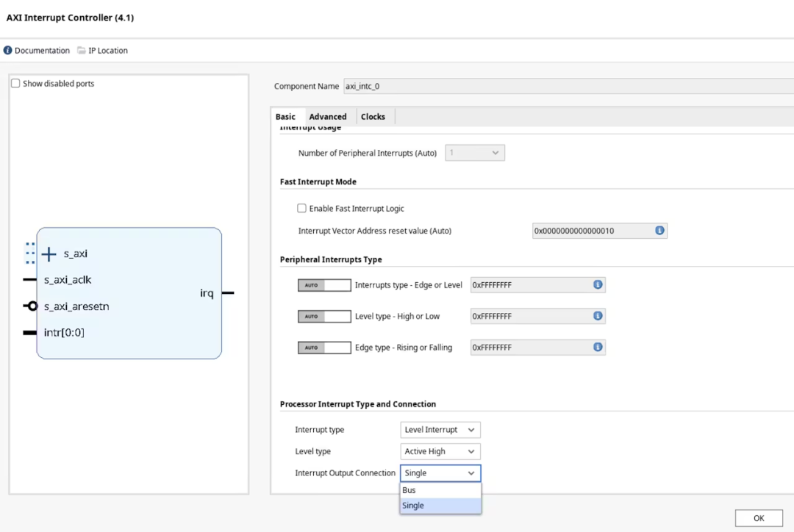794x532 pixels.
Task: Click info icon beside Interrupts type field
Action: pos(598,284)
